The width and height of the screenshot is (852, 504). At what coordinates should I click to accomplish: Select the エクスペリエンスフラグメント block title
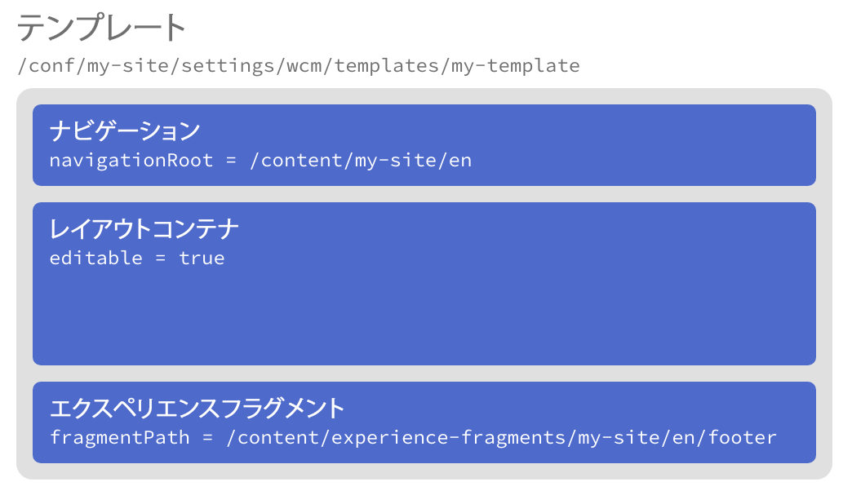197,408
